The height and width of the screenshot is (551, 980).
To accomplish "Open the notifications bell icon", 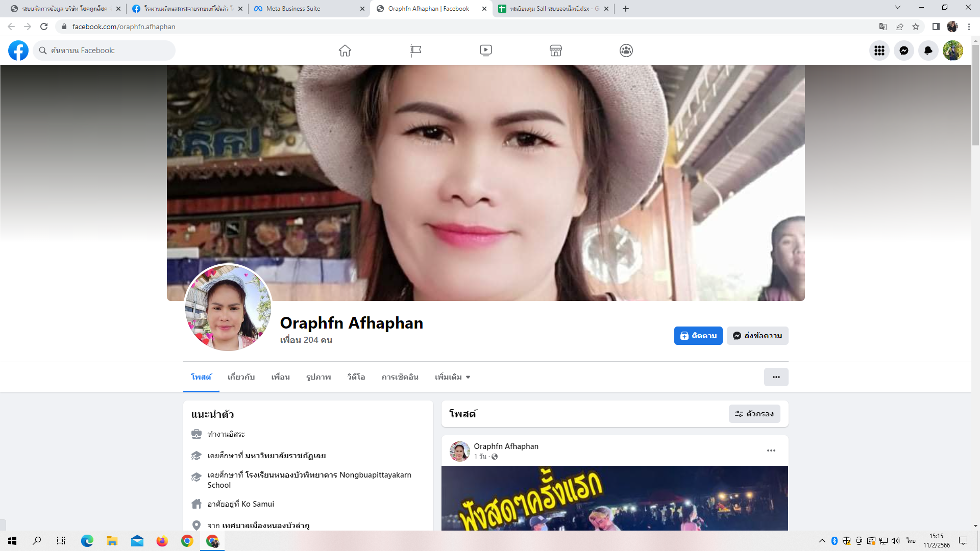I will [928, 51].
